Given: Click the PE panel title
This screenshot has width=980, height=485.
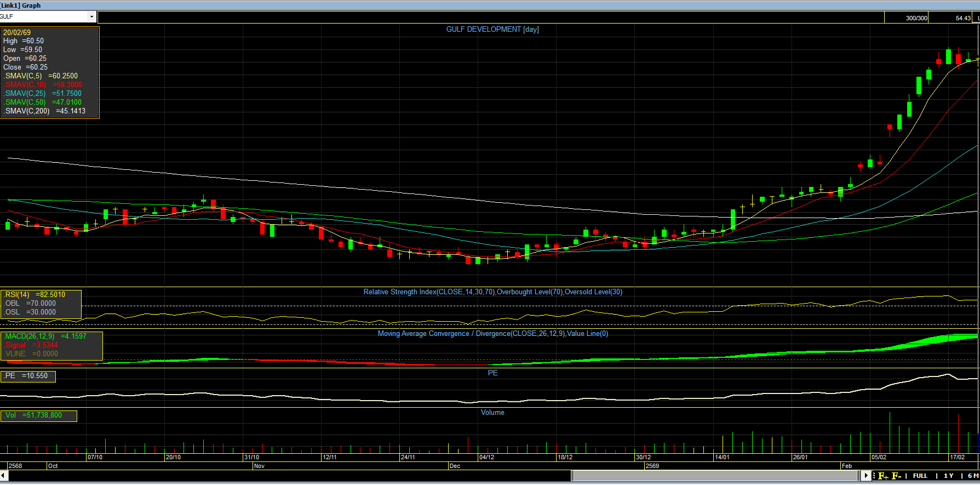Looking at the screenshot, I should [x=492, y=373].
